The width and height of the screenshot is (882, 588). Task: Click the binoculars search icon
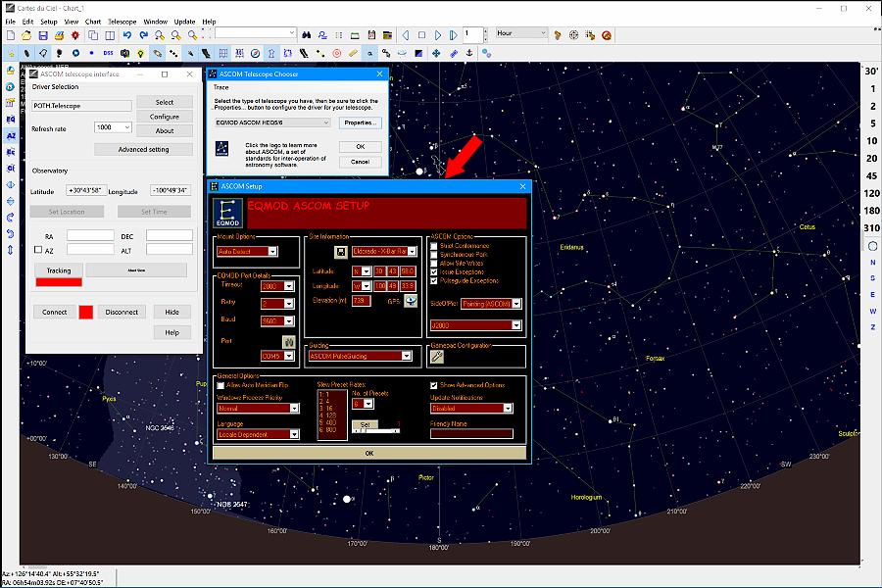(x=306, y=35)
